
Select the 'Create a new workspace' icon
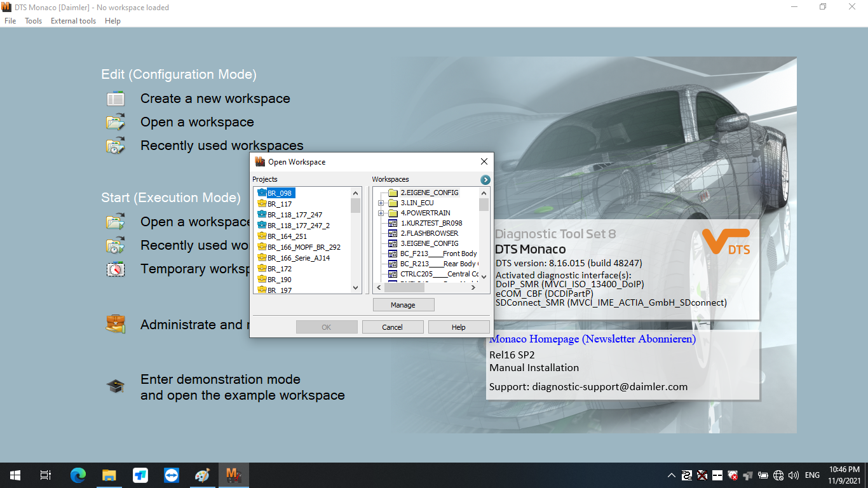[x=115, y=98]
